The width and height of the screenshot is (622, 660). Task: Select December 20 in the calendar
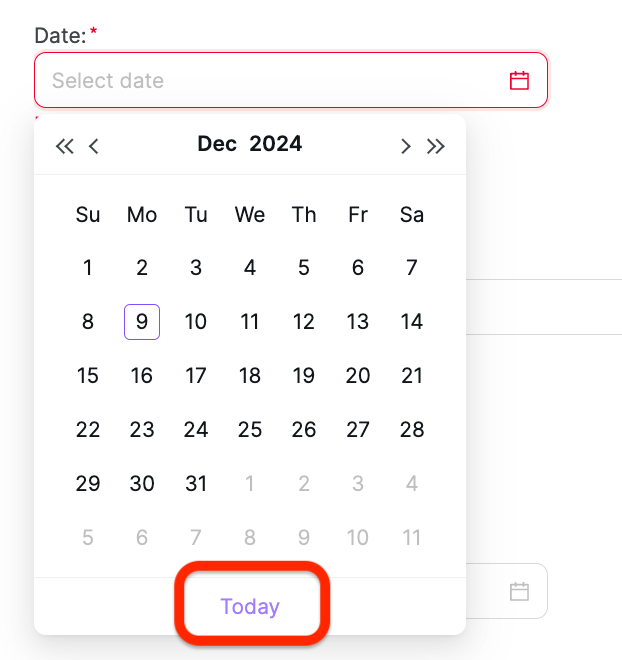(358, 376)
